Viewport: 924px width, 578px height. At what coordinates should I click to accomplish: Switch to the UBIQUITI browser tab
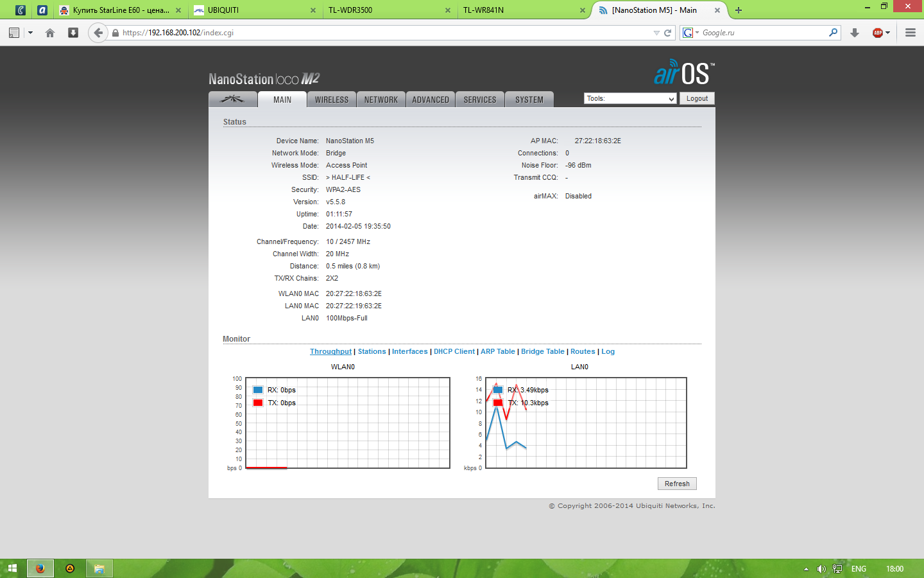point(255,10)
